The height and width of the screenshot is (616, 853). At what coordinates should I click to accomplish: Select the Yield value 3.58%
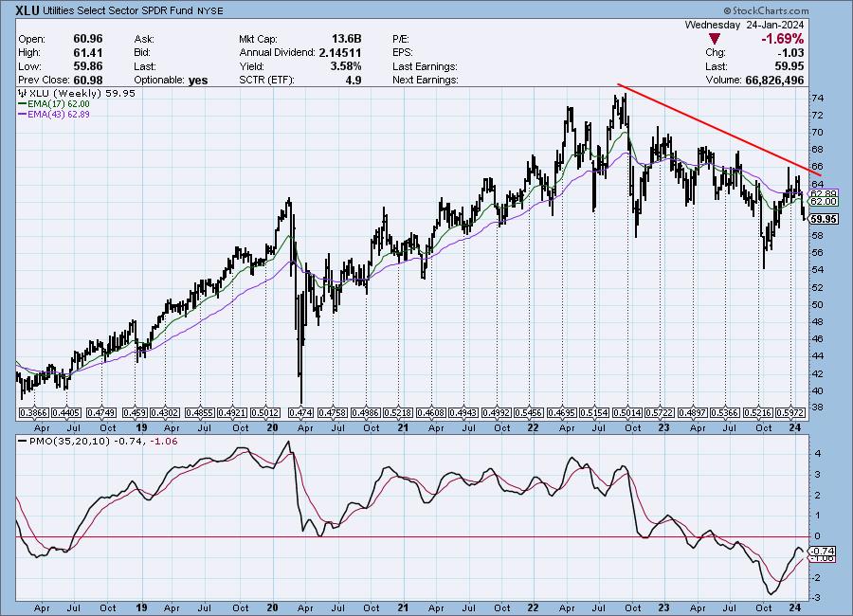click(x=345, y=65)
